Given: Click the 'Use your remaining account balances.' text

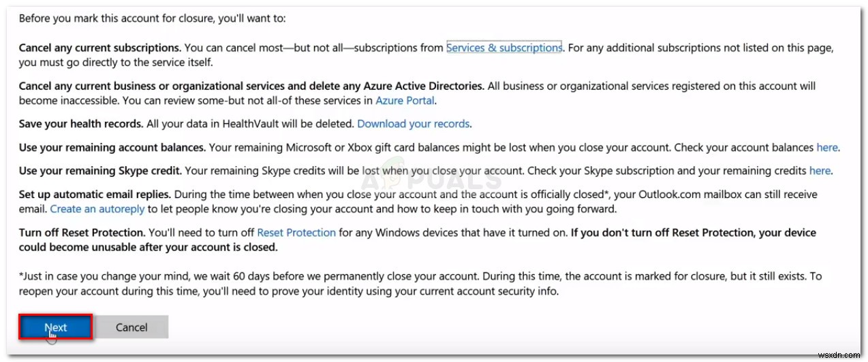Looking at the screenshot, I should 112,147.
